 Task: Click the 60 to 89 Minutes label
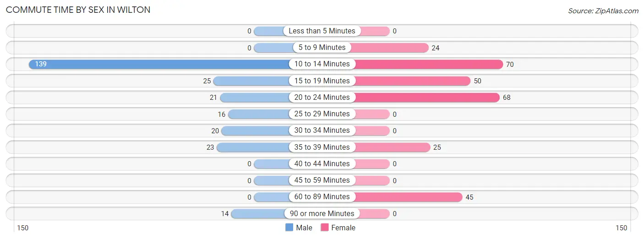(322, 197)
